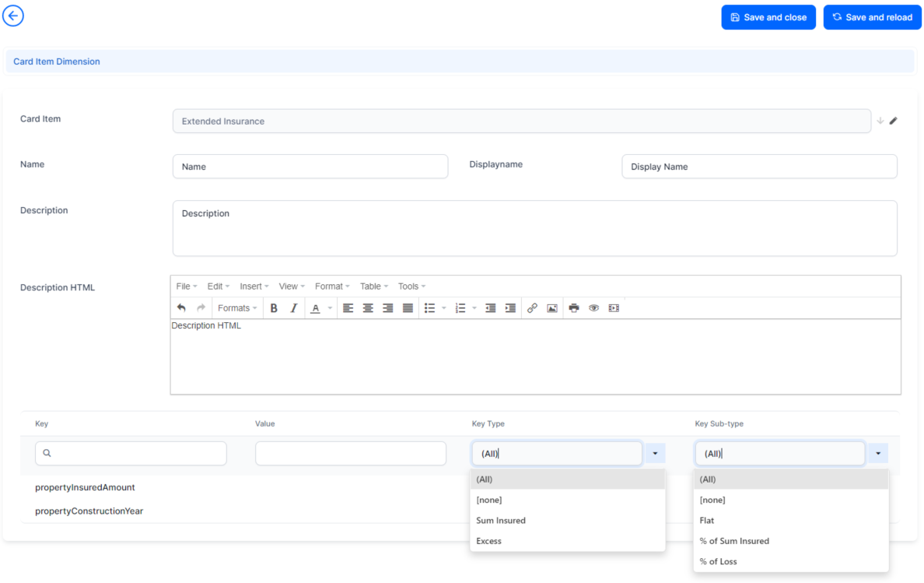Click the Bold formatting icon

point(274,308)
